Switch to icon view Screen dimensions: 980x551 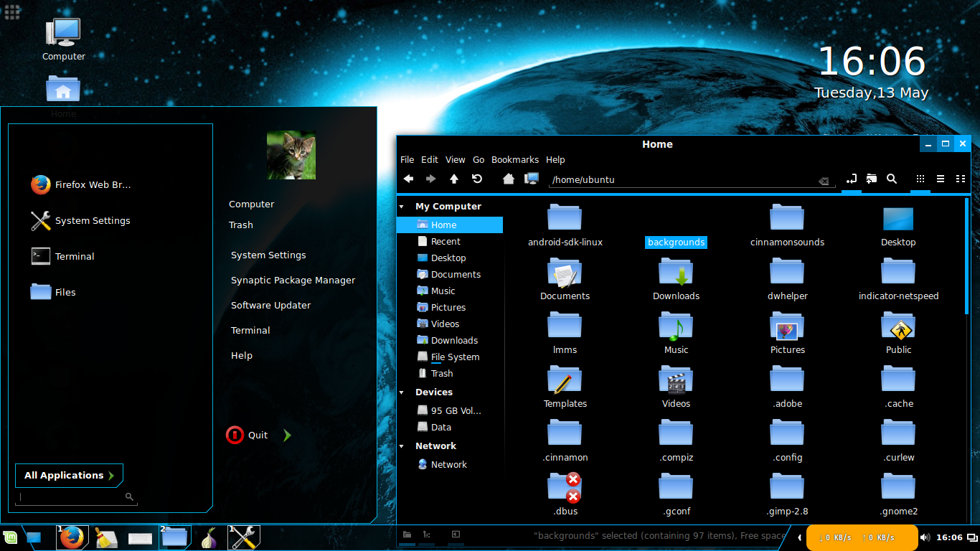pyautogui.click(x=920, y=179)
